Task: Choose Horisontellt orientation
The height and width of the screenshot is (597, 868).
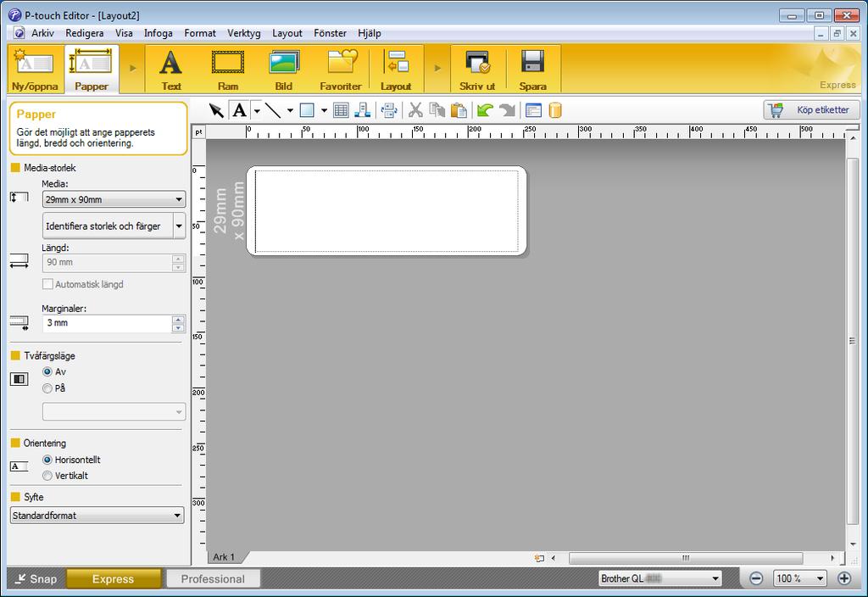Action: [47, 460]
